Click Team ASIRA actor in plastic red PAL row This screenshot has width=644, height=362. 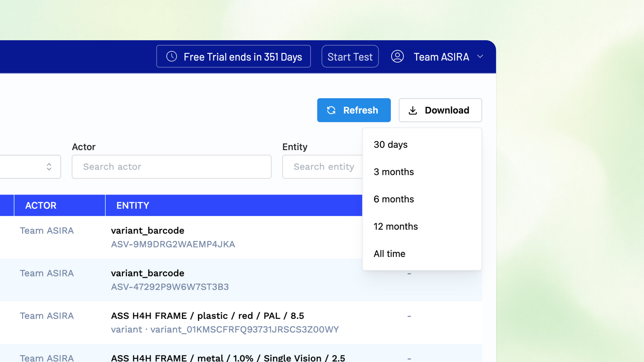coord(47,316)
